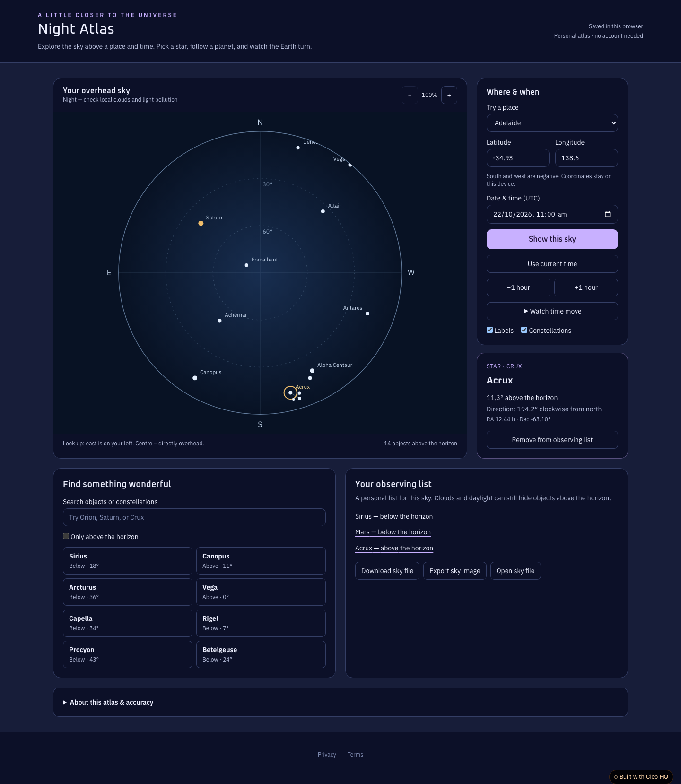Open the Try a place dropdown
681x784 pixels.
coord(552,123)
